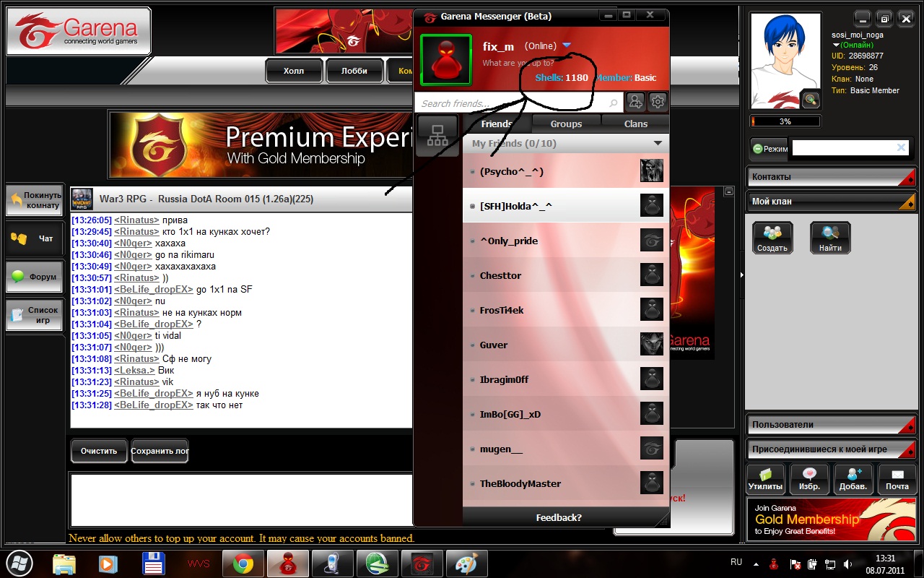Click the War3 RPG room icon
Viewport: 924px width, 578px height.
82,199
